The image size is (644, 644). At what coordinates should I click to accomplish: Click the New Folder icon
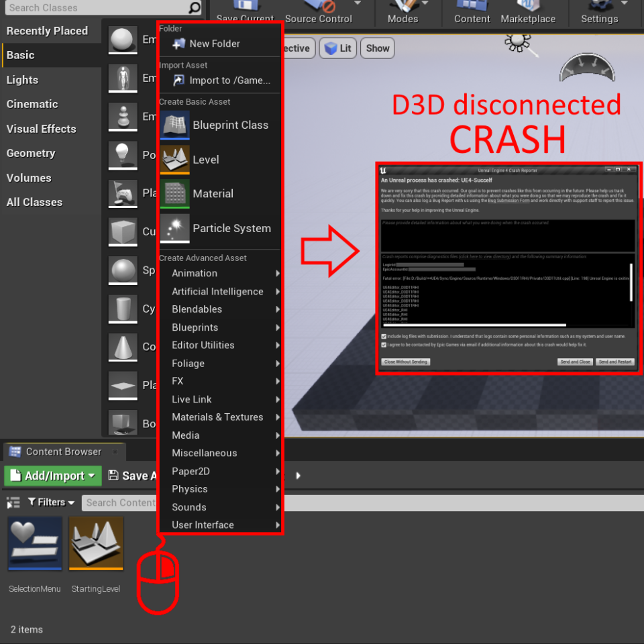pos(178,44)
